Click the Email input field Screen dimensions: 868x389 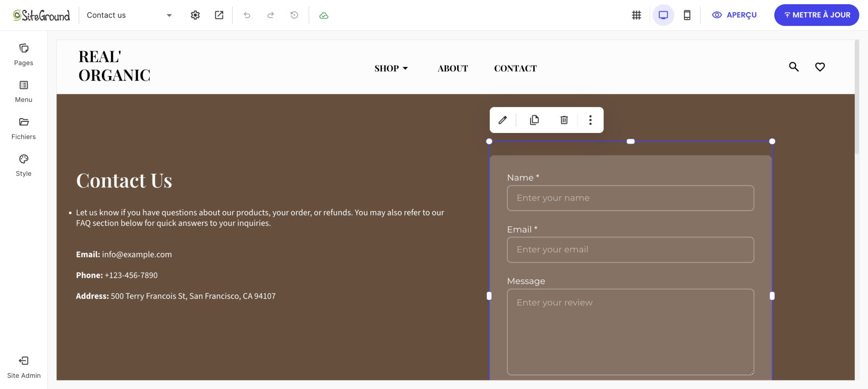pyautogui.click(x=630, y=250)
